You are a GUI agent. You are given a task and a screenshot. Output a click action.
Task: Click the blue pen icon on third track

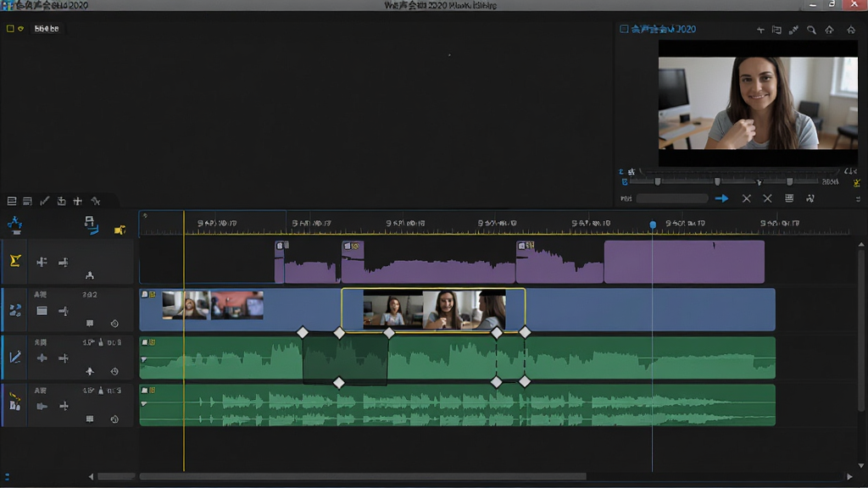coord(15,358)
